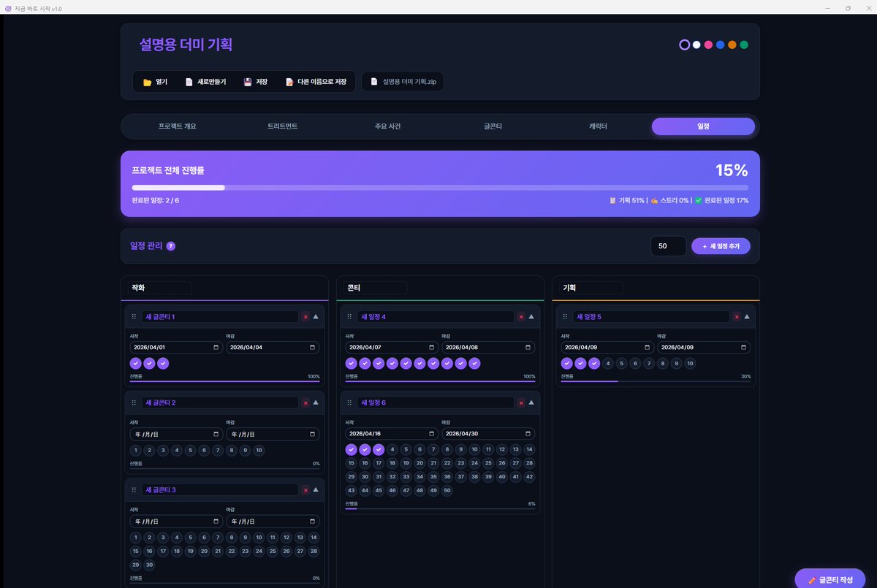Check step 4 of 새 일정 5
This screenshot has width=877, height=588.
(608, 363)
